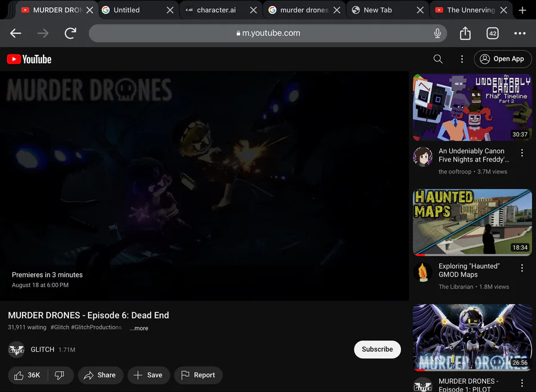This screenshot has height=392, width=536.
Task: Open YouTube search with magnifier icon
Action: [x=438, y=59]
